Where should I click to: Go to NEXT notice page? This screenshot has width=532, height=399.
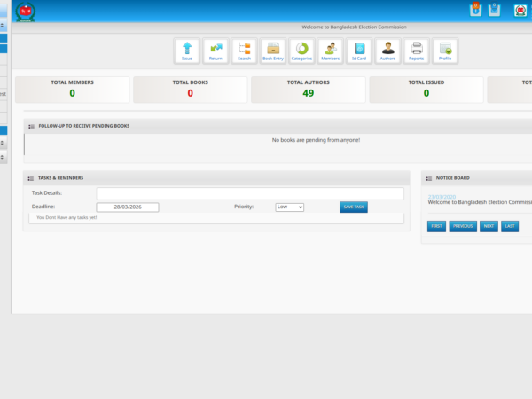[x=489, y=226]
